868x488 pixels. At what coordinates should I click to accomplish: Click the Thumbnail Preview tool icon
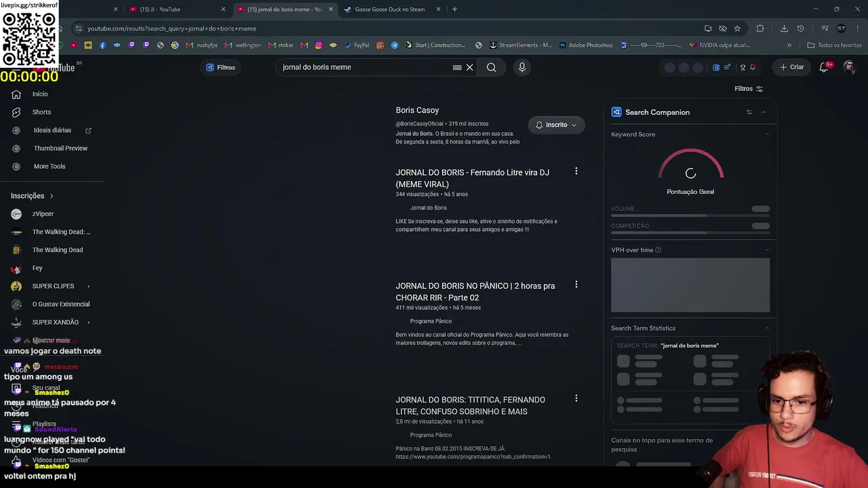[x=16, y=148]
